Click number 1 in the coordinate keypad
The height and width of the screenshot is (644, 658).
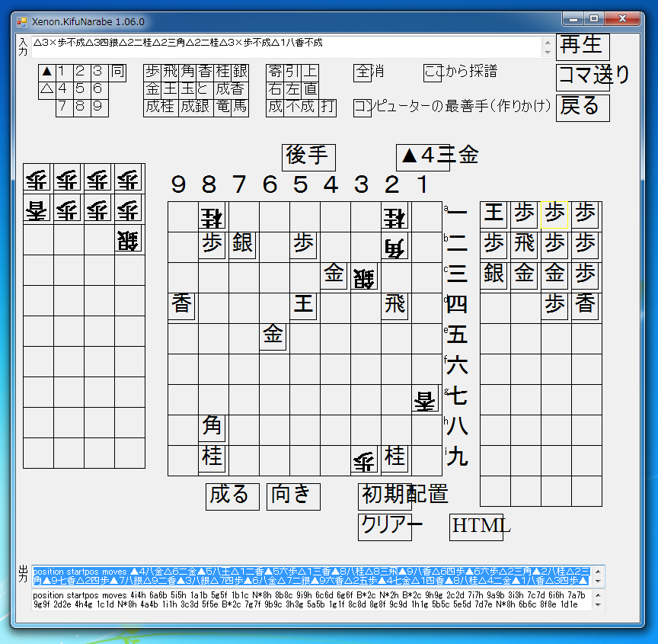(65, 72)
